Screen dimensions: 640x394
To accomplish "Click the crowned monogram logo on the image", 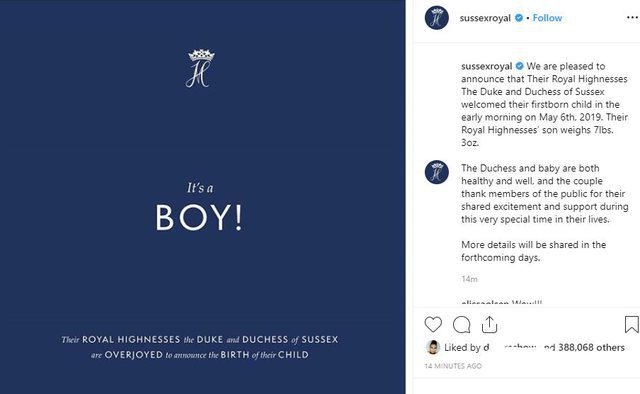I will click(x=200, y=69).
